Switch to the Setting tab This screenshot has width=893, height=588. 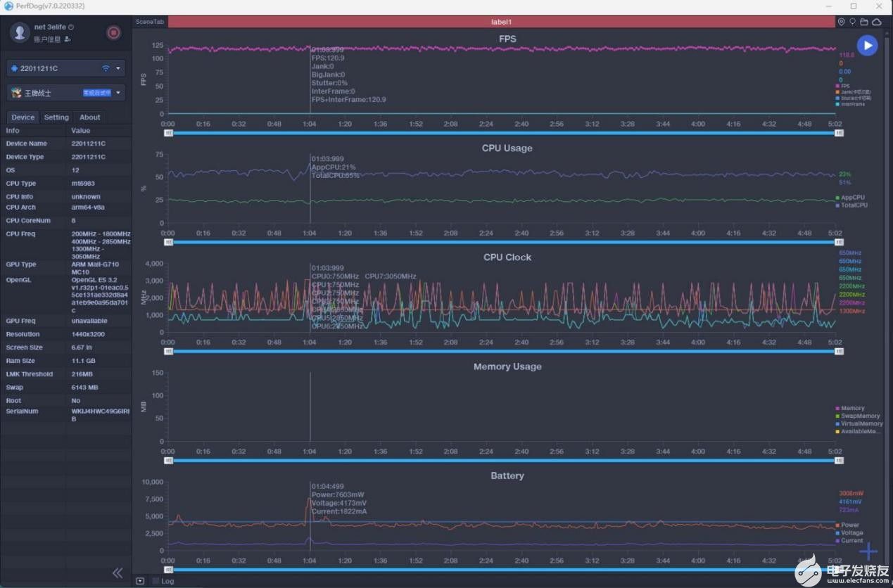tap(56, 117)
